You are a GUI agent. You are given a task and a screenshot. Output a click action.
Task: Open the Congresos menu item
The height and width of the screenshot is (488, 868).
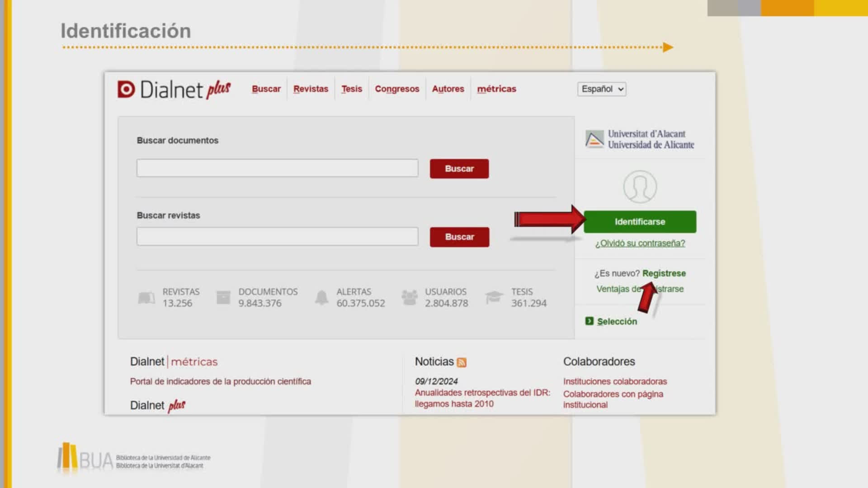397,89
